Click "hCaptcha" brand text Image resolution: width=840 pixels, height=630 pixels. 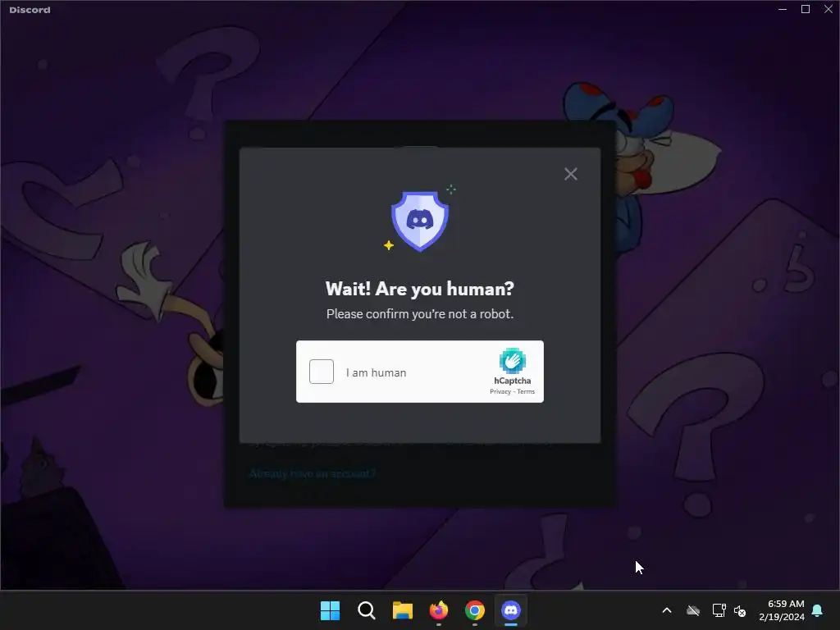coord(512,381)
